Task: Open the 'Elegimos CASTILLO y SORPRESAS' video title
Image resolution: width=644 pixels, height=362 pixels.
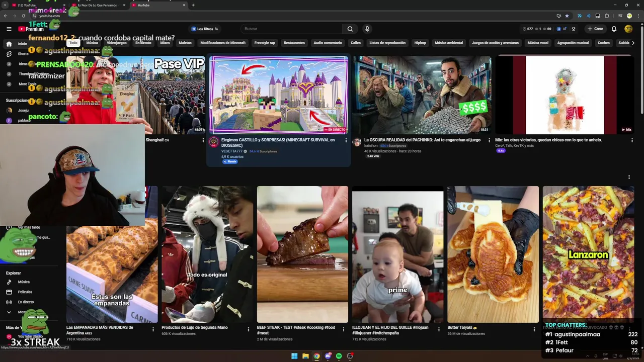Action: [278, 142]
